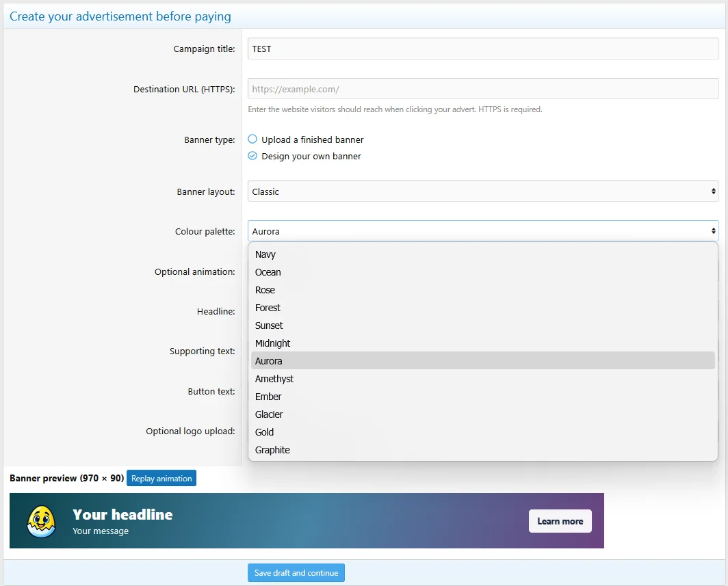Select Sunset in the palette list
This screenshot has height=586, width=728.
pyautogui.click(x=483, y=325)
